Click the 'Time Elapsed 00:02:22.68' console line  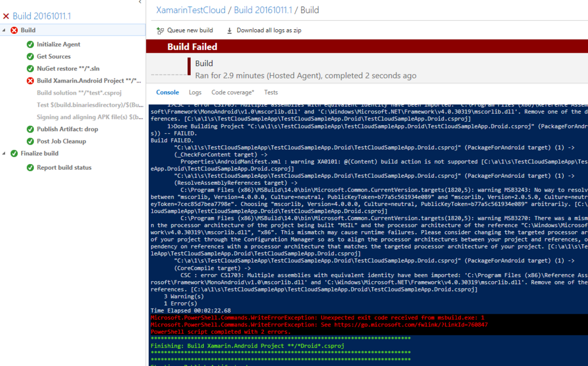coord(191,310)
